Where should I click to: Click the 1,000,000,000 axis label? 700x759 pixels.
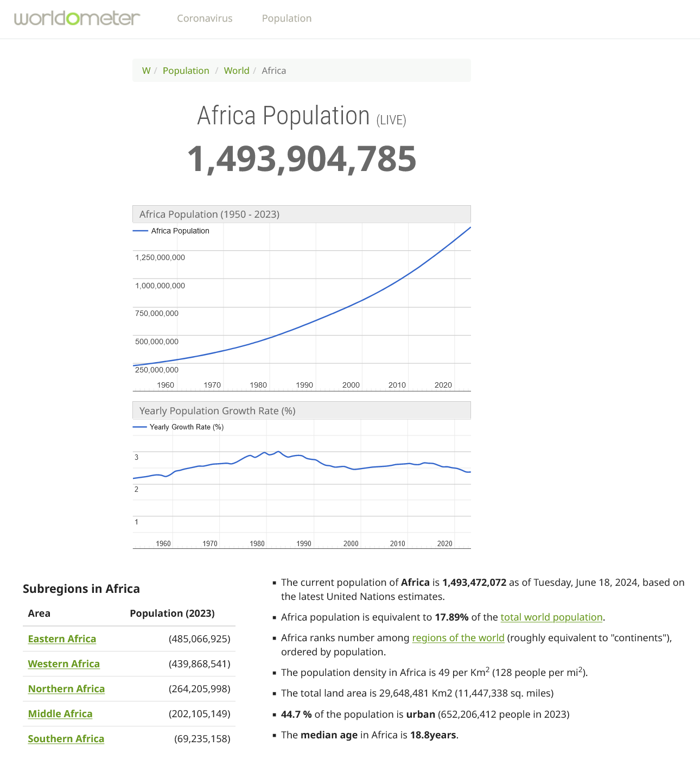(160, 286)
